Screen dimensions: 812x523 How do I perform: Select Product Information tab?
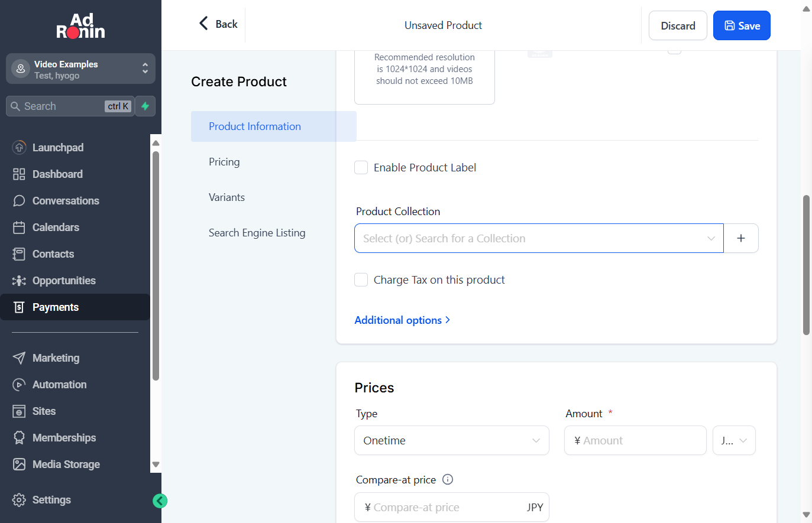273,126
